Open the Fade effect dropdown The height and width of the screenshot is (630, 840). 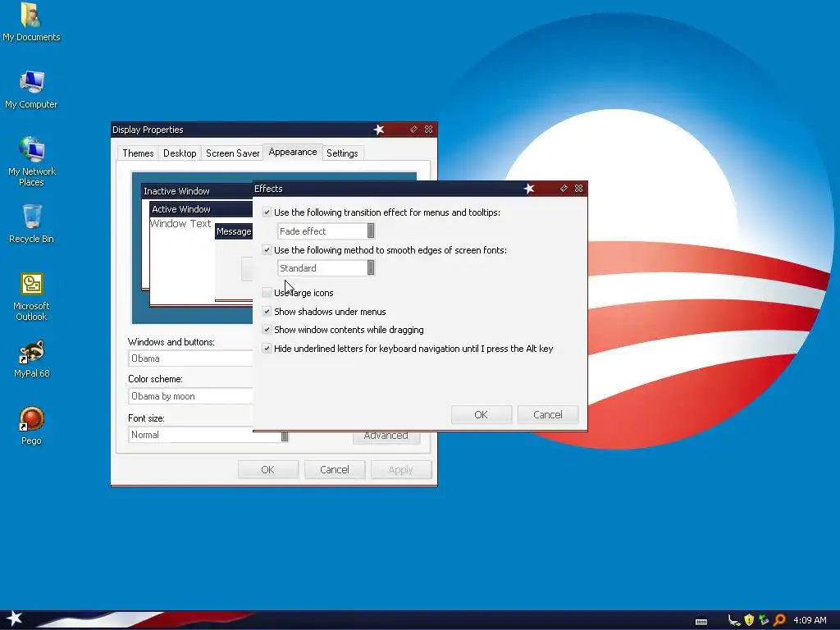(326, 231)
